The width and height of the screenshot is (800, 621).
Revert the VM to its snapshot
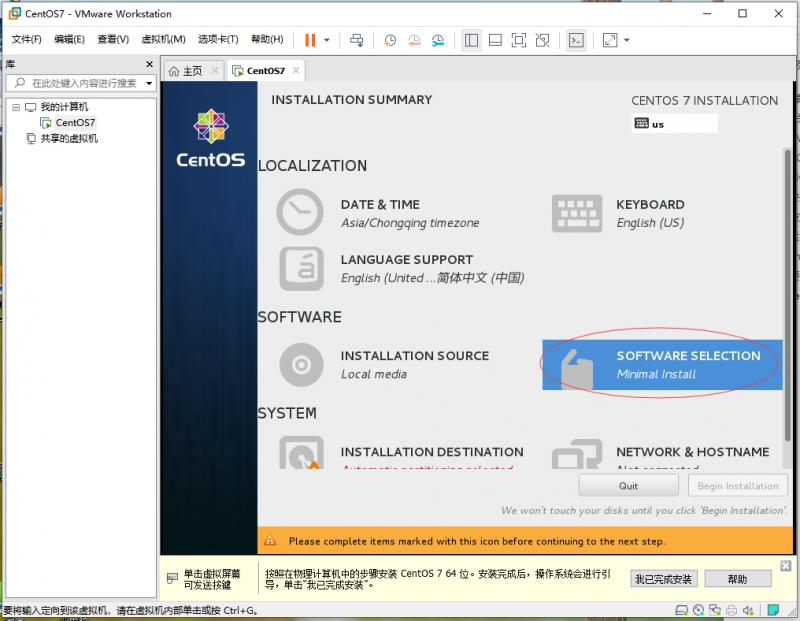[413, 40]
